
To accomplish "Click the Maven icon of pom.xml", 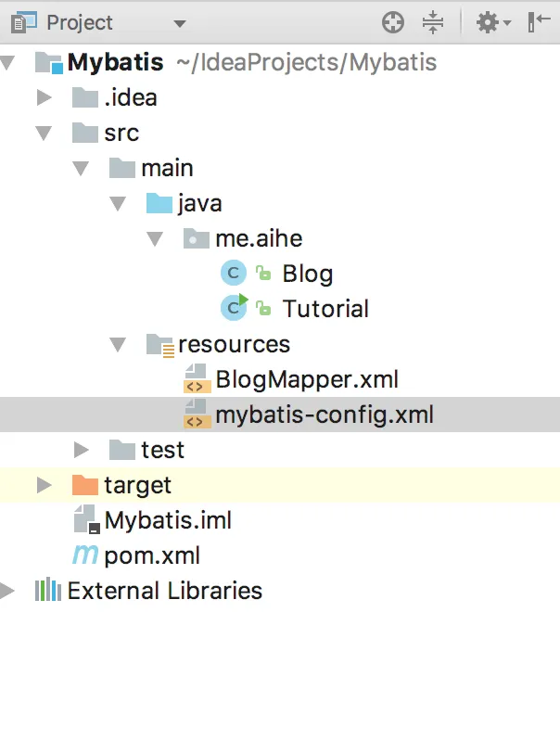I will pos(85,555).
